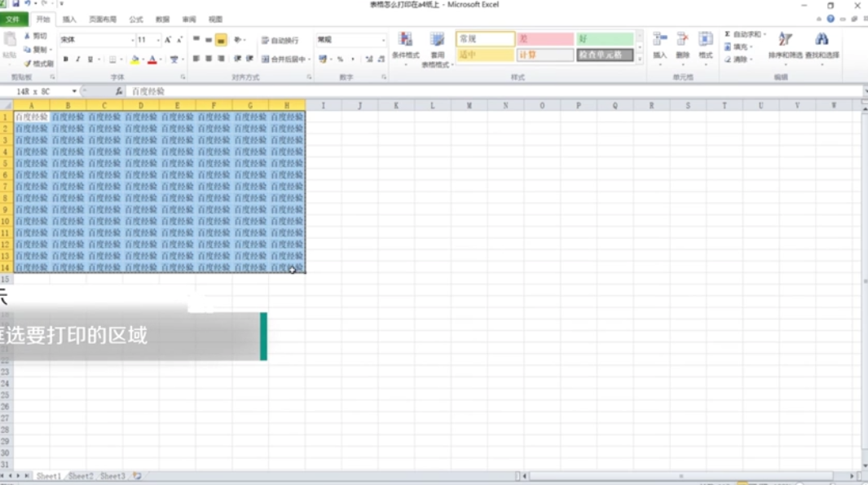This screenshot has width=868, height=485.
Task: Open the number format dropdown 常规
Action: 382,40
